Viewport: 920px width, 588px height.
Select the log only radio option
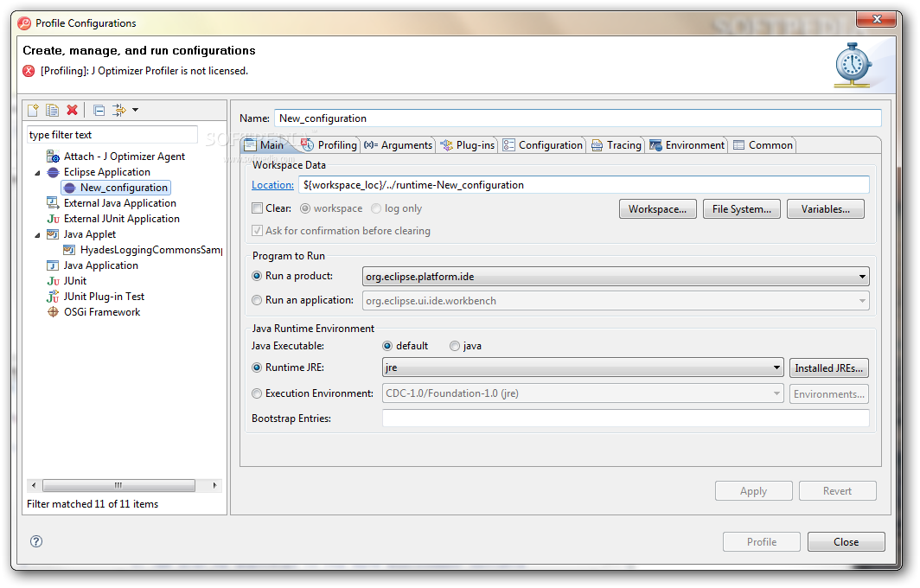click(376, 208)
